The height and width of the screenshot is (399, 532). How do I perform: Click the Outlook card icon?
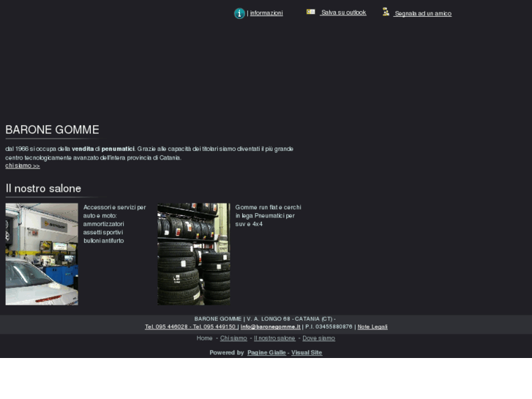(310, 12)
